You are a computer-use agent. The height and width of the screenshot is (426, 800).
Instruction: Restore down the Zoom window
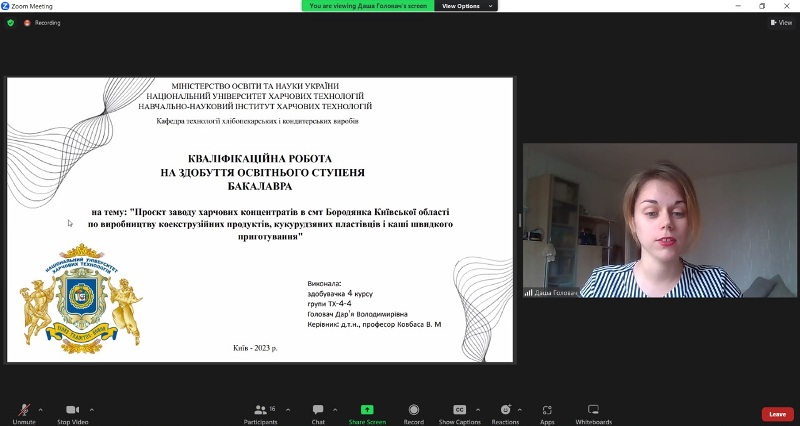[762, 6]
